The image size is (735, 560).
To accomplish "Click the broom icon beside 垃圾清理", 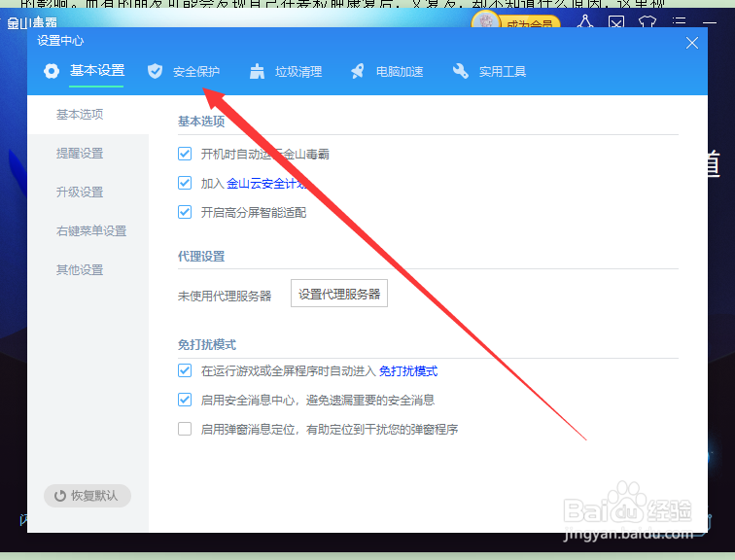I will point(257,71).
